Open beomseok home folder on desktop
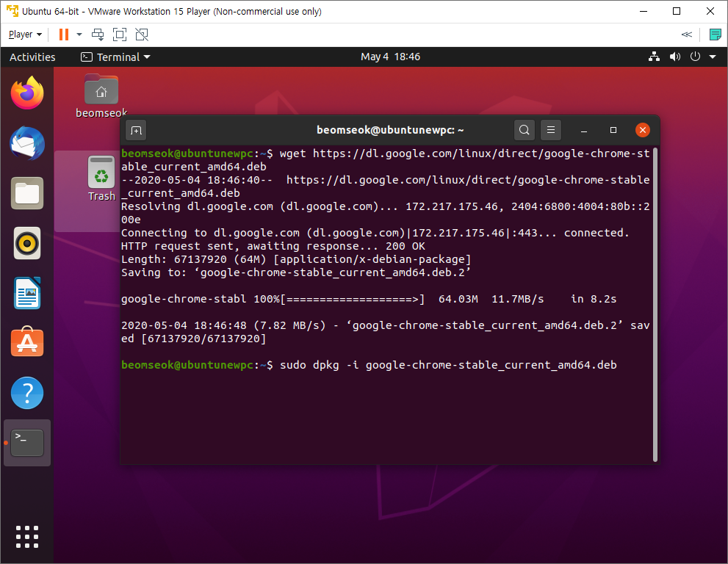 click(101, 96)
